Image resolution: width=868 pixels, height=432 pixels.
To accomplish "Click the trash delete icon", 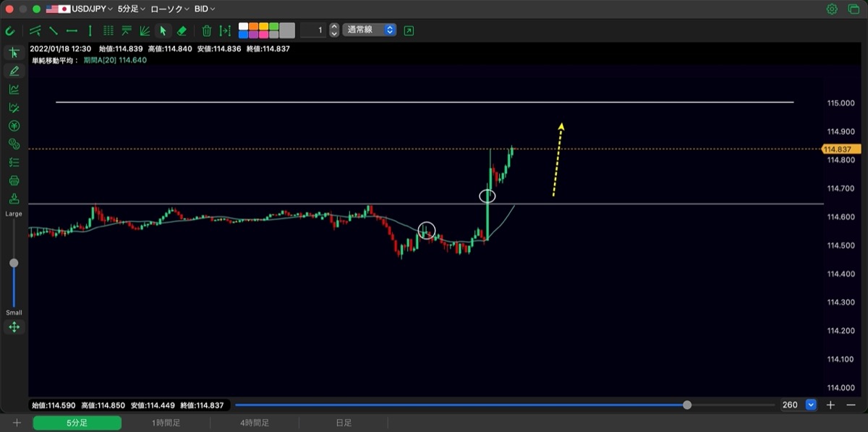I will pos(207,30).
